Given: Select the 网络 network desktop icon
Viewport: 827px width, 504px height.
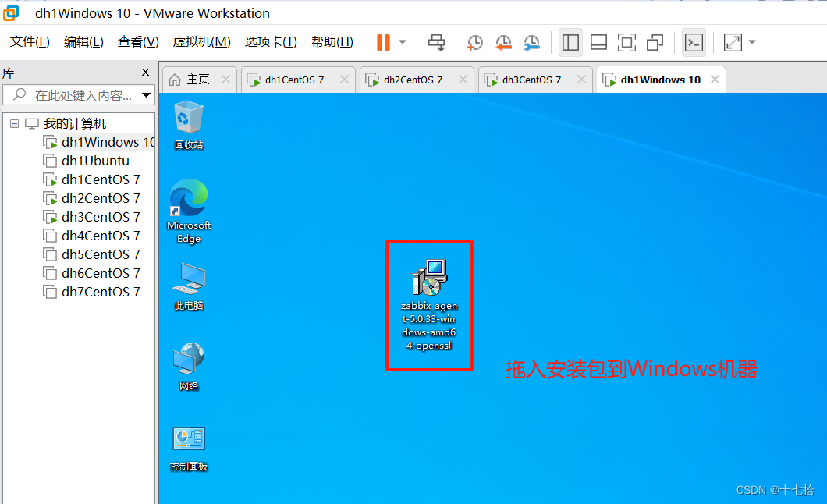Looking at the screenshot, I should point(189,367).
